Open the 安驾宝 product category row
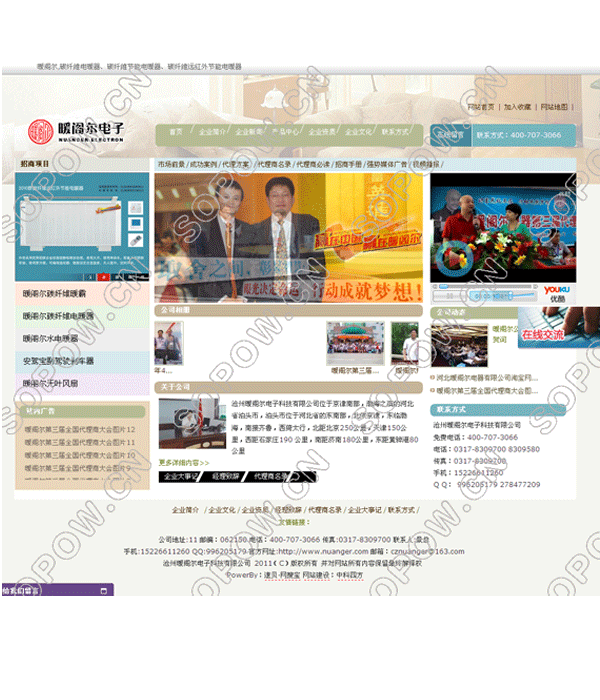 pyautogui.click(x=82, y=361)
